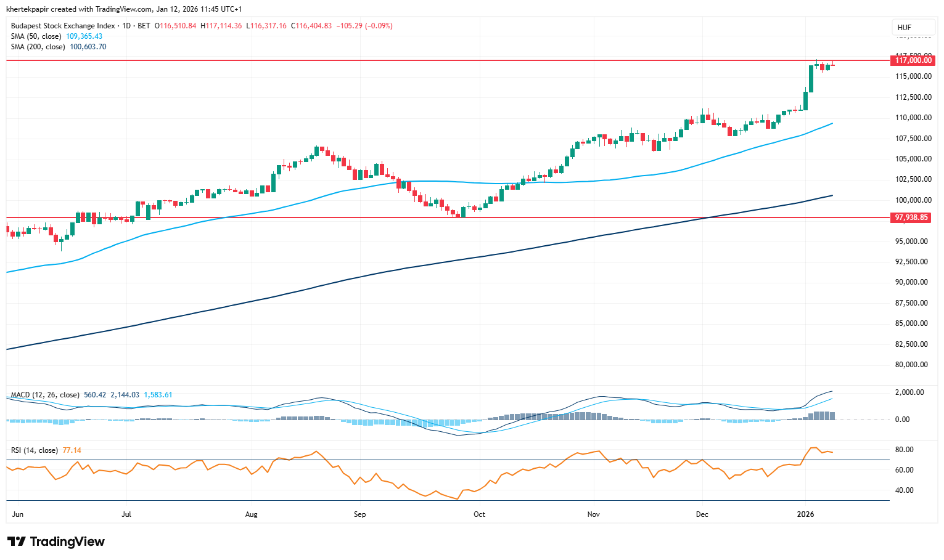Image resolution: width=944 pixels, height=560 pixels.
Task: Click the light blue SMA 50 value 109,365.43
Action: (x=84, y=36)
